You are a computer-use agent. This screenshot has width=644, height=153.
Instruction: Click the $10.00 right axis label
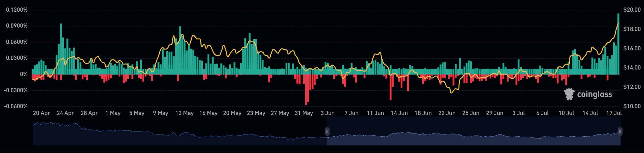632,106
